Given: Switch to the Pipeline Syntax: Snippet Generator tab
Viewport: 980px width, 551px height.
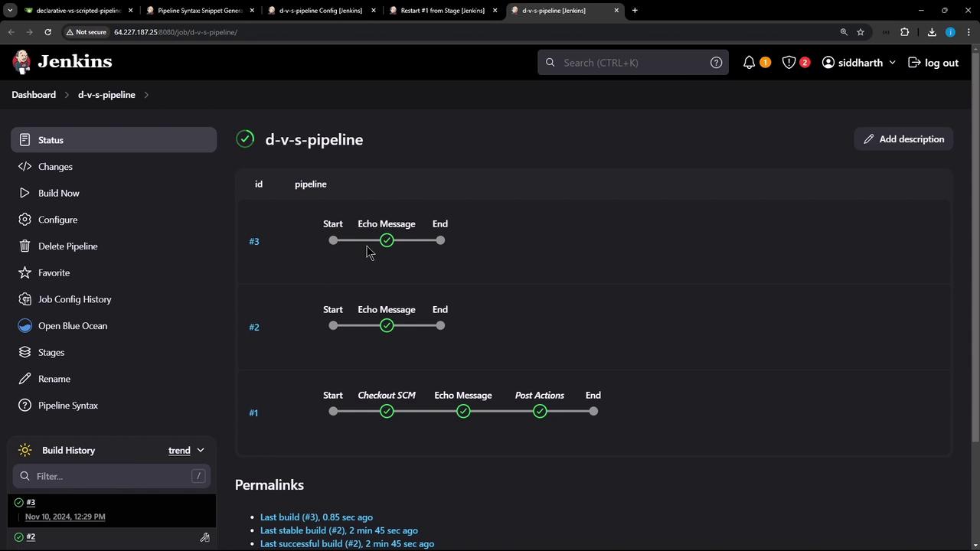Looking at the screenshot, I should point(199,11).
